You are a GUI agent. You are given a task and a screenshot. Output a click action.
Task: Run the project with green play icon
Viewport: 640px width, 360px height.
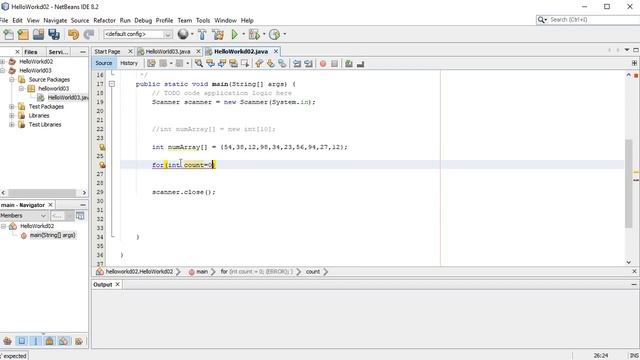click(235, 34)
